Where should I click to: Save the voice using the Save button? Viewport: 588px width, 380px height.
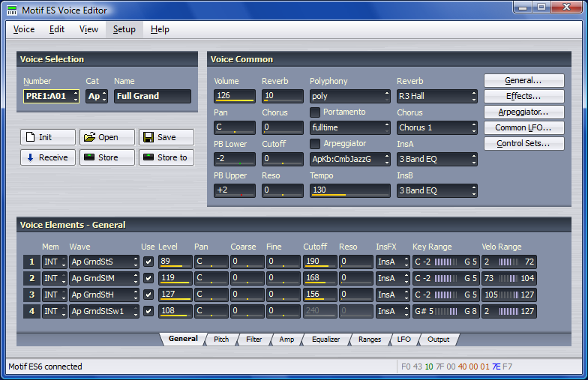coord(166,137)
